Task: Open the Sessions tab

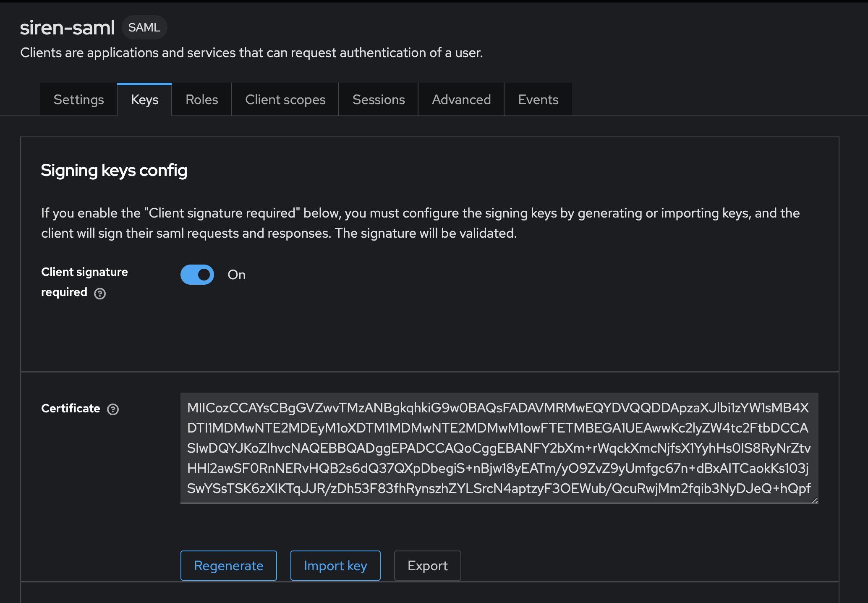Action: click(x=378, y=100)
